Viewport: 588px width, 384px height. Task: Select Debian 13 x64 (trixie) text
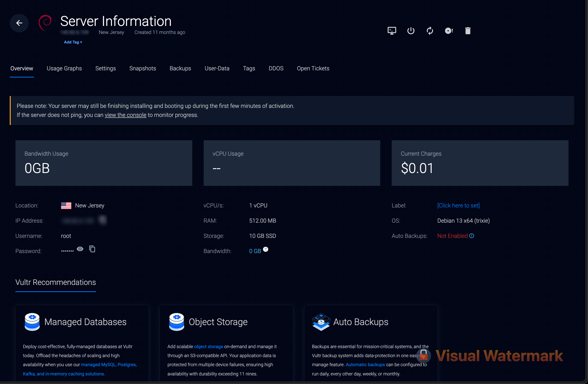click(x=463, y=221)
